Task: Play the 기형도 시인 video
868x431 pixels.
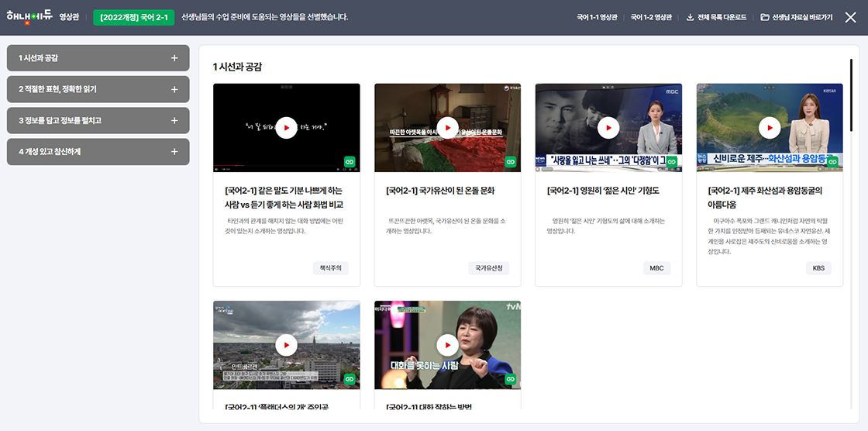Action: pos(608,128)
